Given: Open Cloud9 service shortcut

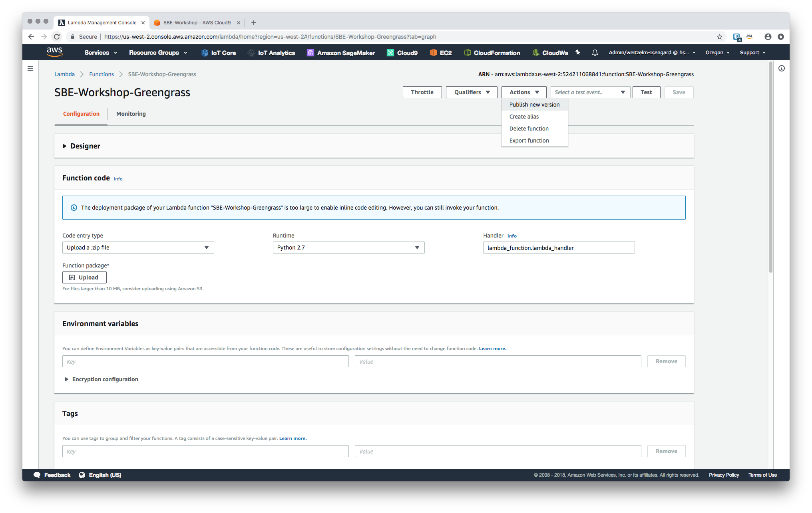Looking at the screenshot, I should 402,53.
